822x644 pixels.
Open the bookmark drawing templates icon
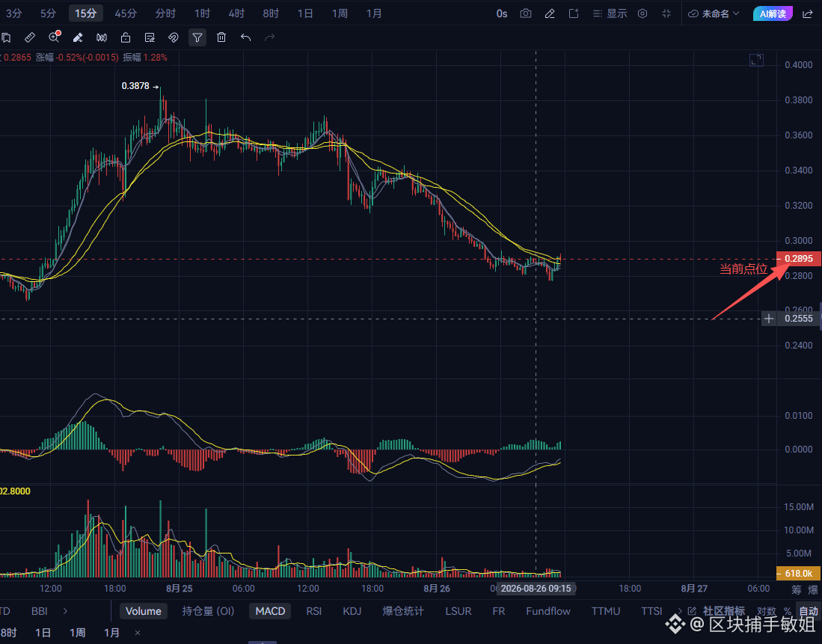[x=6, y=37]
